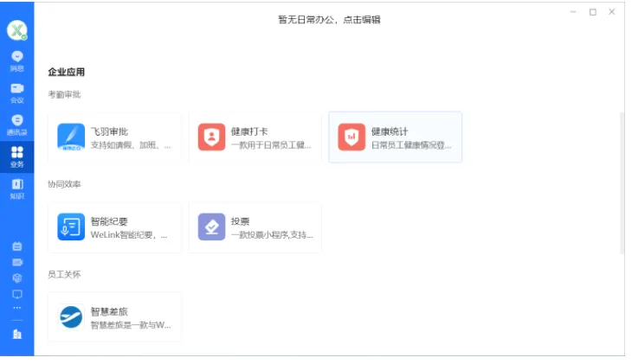Image resolution: width=632 pixels, height=364 pixels.
Task: Click the 考勤审批 category label
Action: coord(64,94)
